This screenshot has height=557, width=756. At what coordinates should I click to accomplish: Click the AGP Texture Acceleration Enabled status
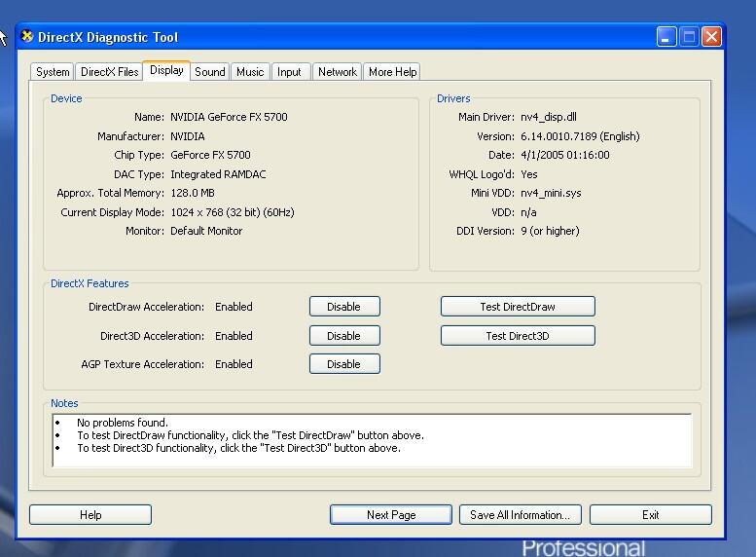click(234, 364)
